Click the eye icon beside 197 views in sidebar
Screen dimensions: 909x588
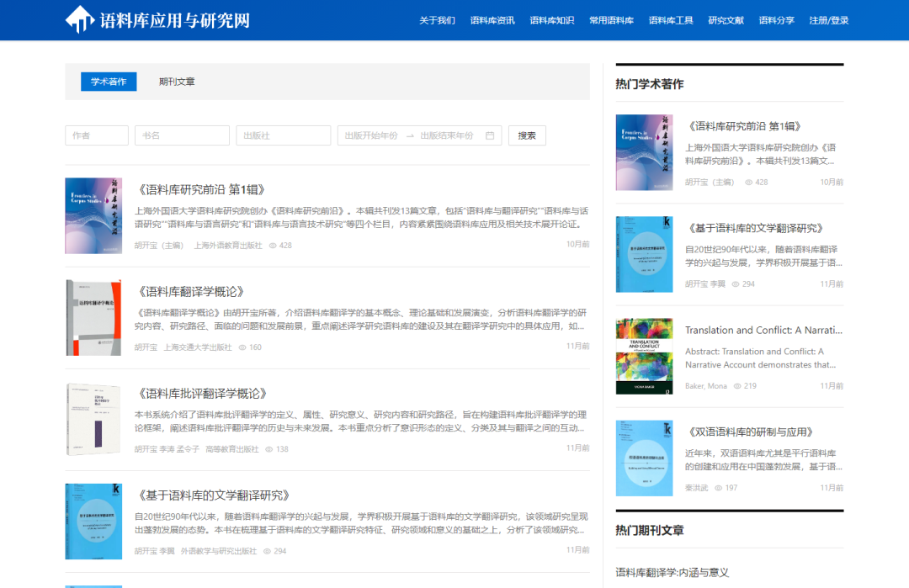[x=718, y=488]
